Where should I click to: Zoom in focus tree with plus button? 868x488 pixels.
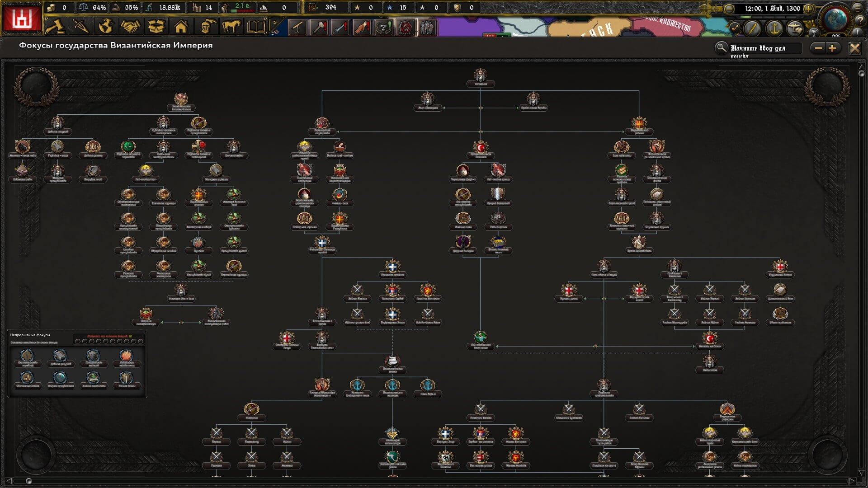coord(832,48)
